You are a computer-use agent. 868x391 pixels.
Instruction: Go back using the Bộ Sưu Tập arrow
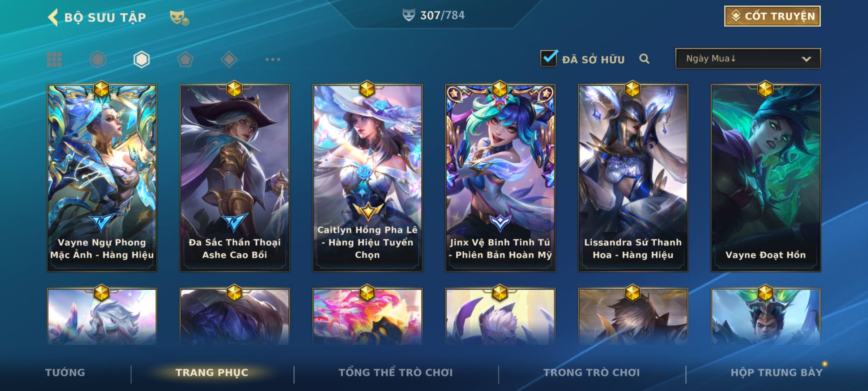click(x=53, y=17)
